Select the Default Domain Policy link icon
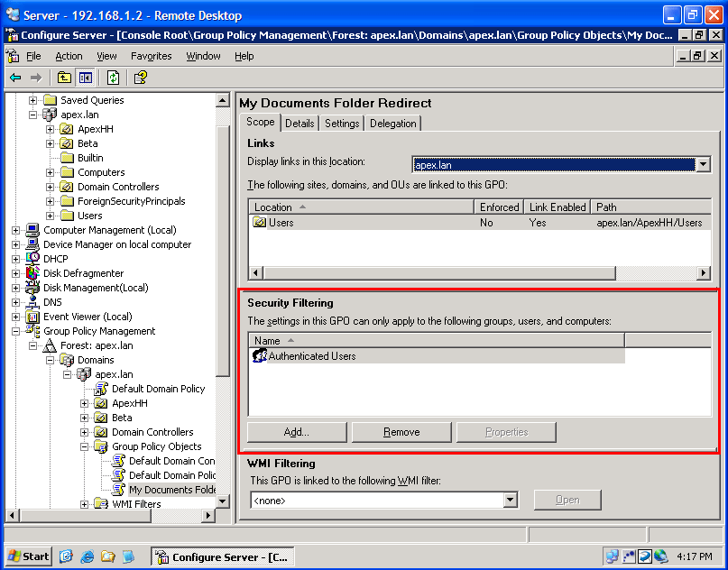This screenshot has width=728, height=570. [101, 389]
